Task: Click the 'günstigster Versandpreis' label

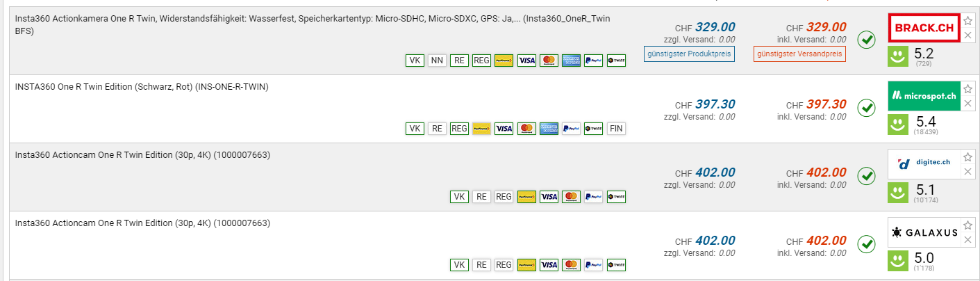Action: pos(799,54)
